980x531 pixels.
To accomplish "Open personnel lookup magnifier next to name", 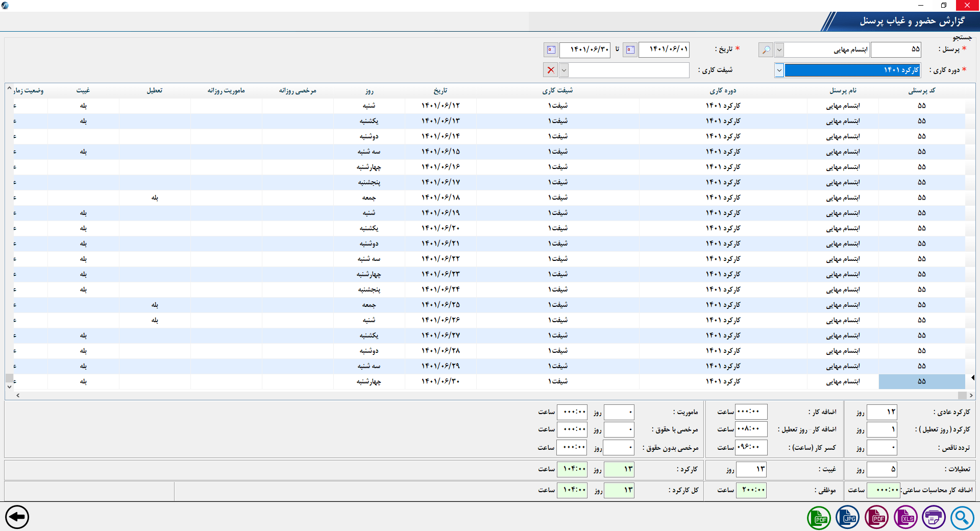I will [x=766, y=50].
